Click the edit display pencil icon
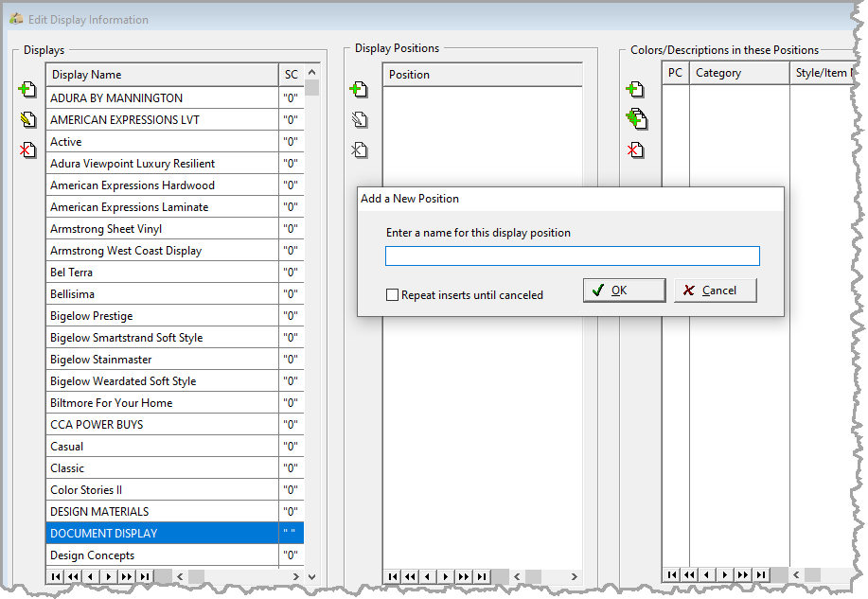This screenshot has width=868, height=599. click(27, 119)
